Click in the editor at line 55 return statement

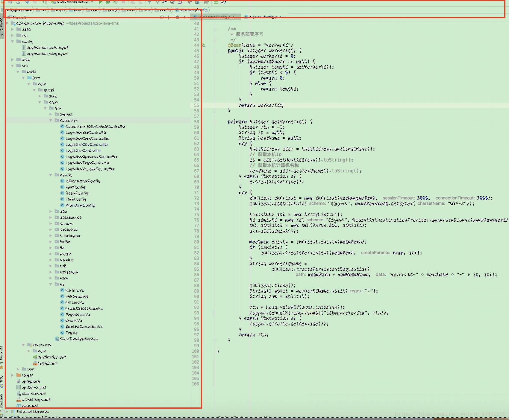pyautogui.click(x=261, y=105)
